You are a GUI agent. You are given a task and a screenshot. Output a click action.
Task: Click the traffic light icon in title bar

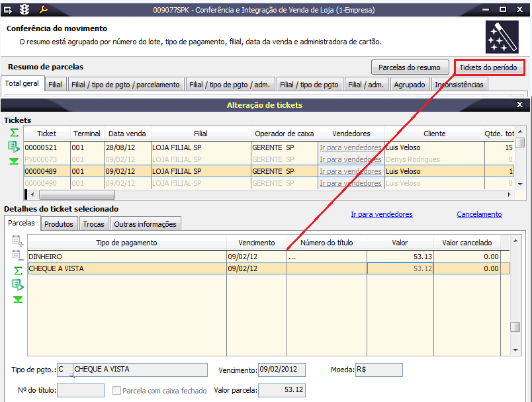(24, 10)
